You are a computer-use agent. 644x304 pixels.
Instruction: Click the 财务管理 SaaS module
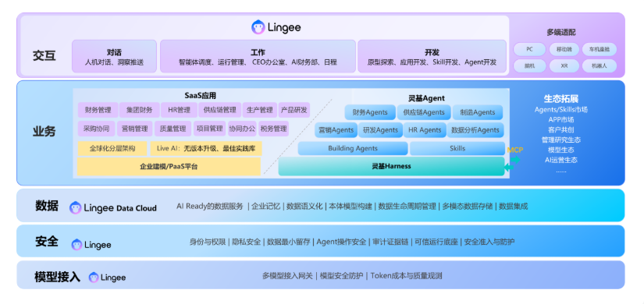pos(98,110)
